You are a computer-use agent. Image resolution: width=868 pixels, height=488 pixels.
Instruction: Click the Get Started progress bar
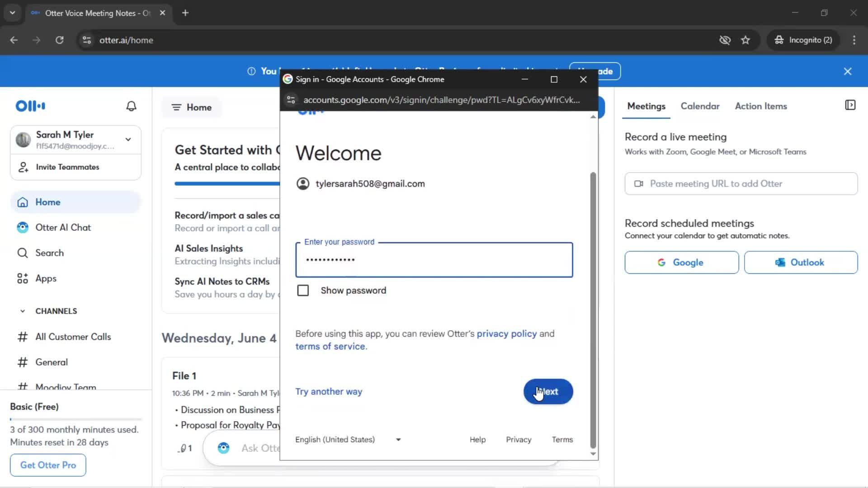(x=227, y=184)
